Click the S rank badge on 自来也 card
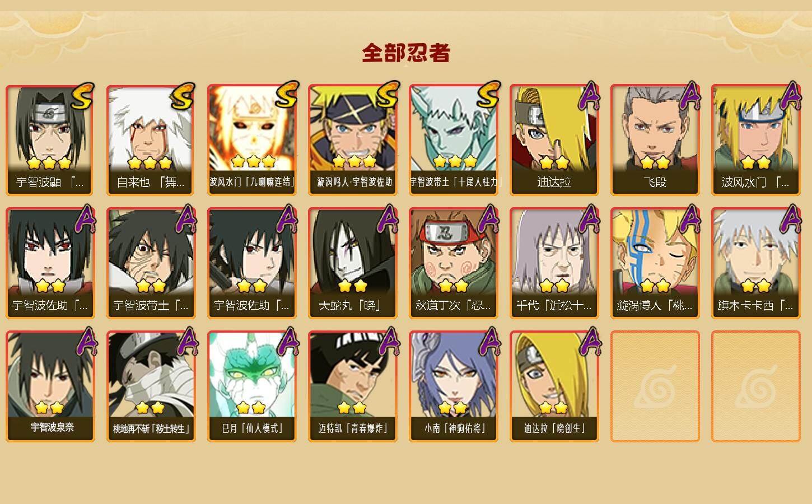This screenshot has width=812, height=504. coord(183,96)
